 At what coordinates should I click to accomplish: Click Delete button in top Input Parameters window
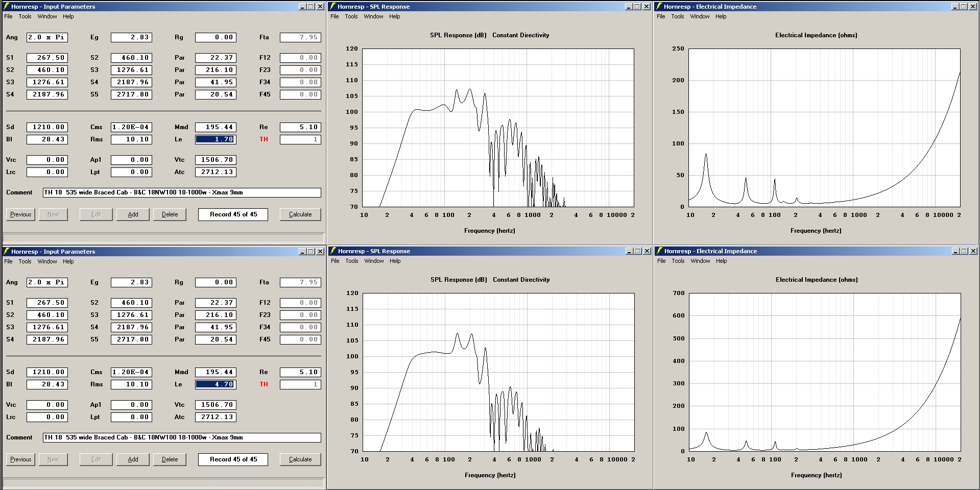[x=170, y=214]
